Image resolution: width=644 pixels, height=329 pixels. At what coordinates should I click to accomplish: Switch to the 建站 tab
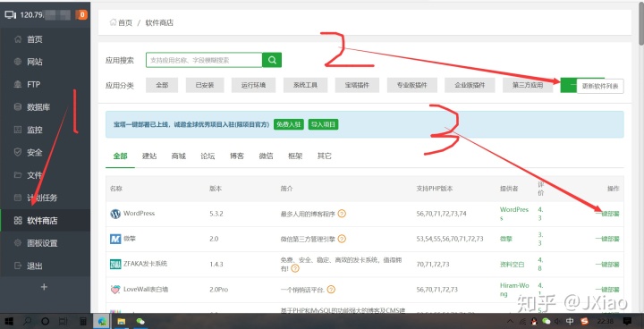149,156
